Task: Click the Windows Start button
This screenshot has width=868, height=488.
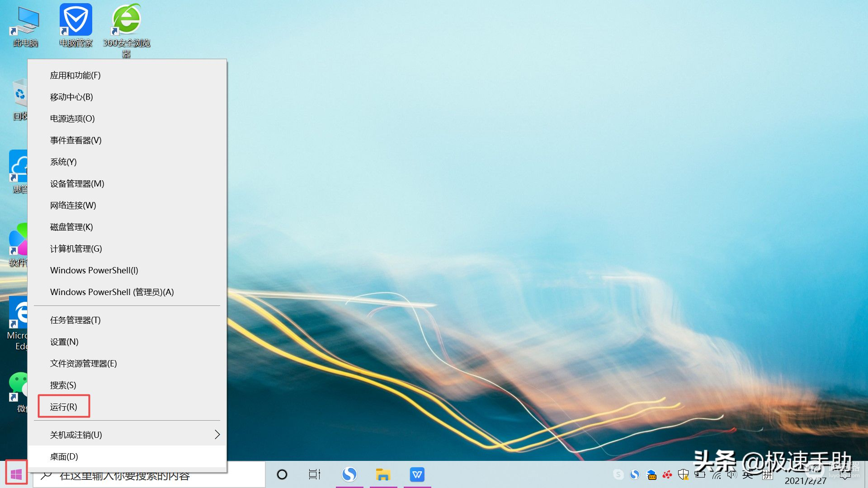Action: [x=16, y=474]
